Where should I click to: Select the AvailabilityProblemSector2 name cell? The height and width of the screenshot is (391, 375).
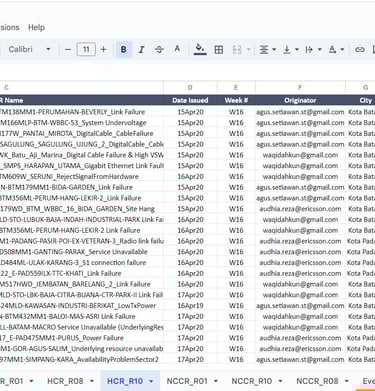(82, 359)
